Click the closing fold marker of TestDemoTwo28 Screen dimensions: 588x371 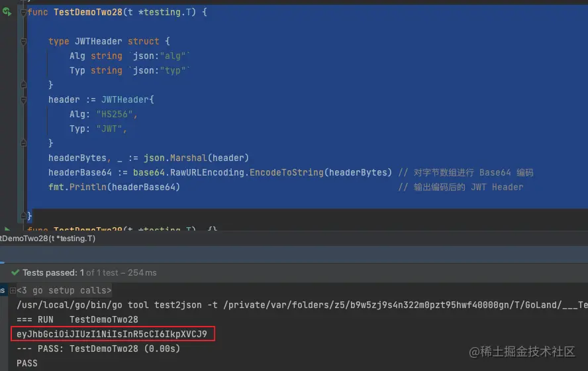(23, 216)
